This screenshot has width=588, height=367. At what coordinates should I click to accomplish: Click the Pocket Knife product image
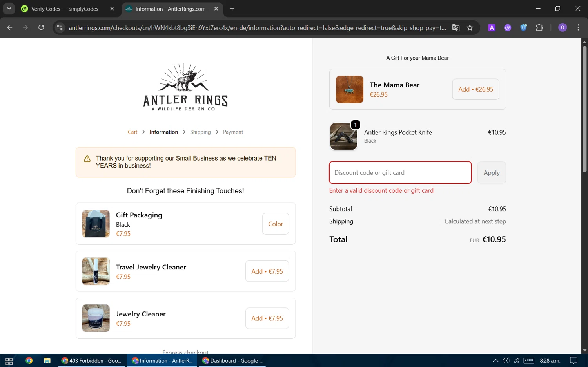click(x=344, y=136)
